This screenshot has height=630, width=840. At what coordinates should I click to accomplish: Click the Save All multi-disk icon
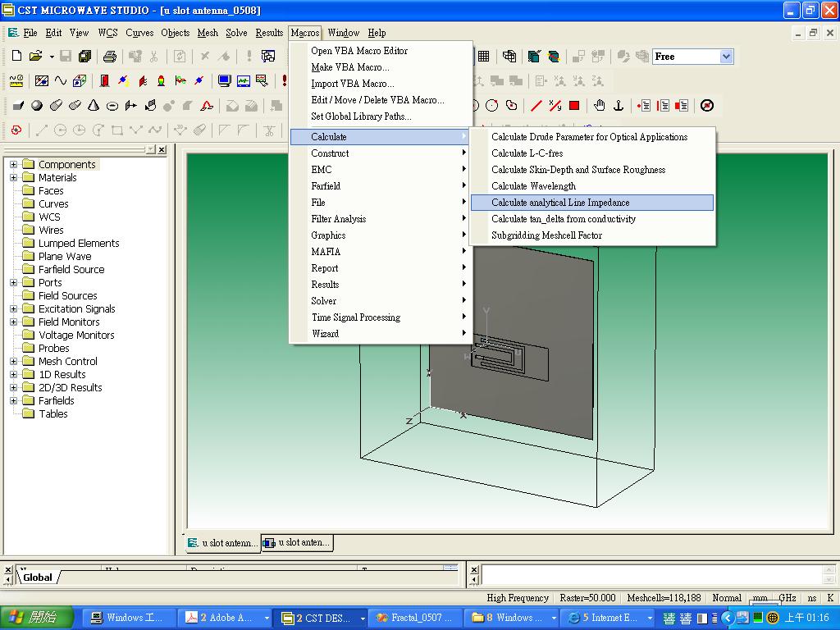coord(84,57)
